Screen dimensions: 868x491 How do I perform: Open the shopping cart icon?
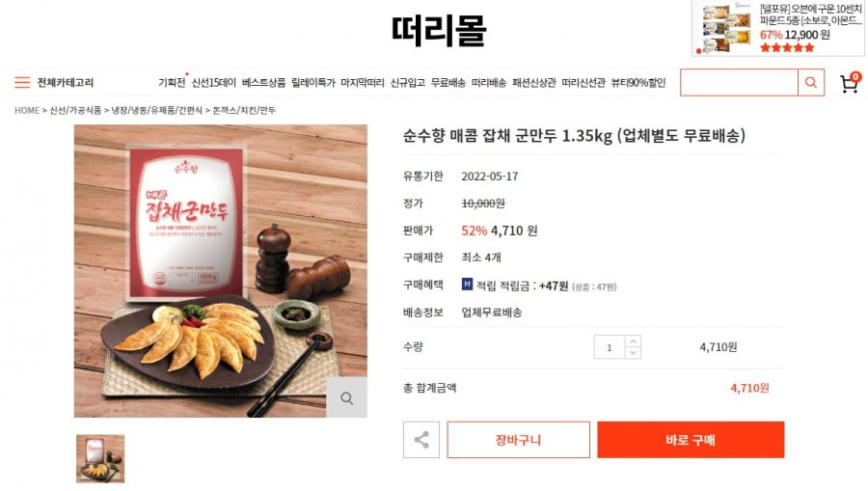pyautogui.click(x=850, y=83)
